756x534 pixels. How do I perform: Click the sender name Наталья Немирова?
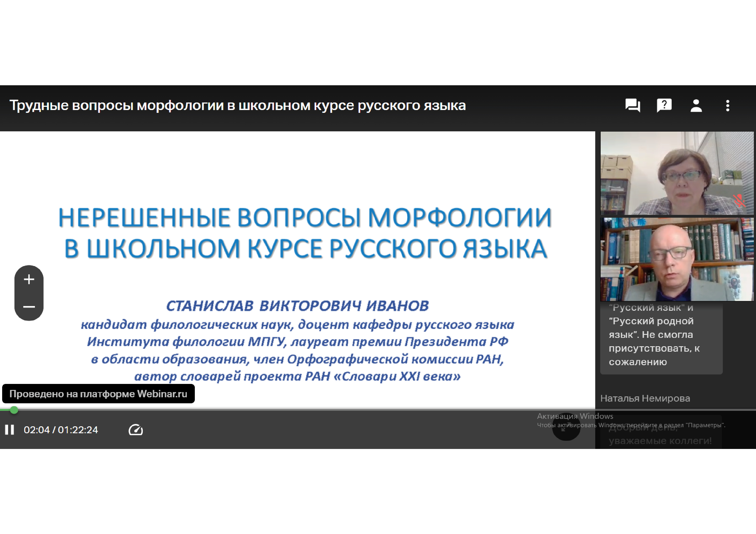[645, 398]
